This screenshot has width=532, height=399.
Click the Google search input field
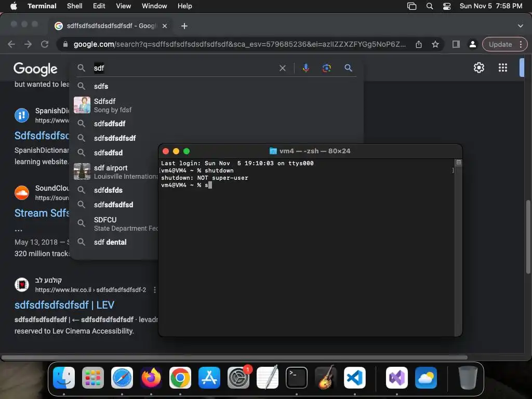point(183,68)
